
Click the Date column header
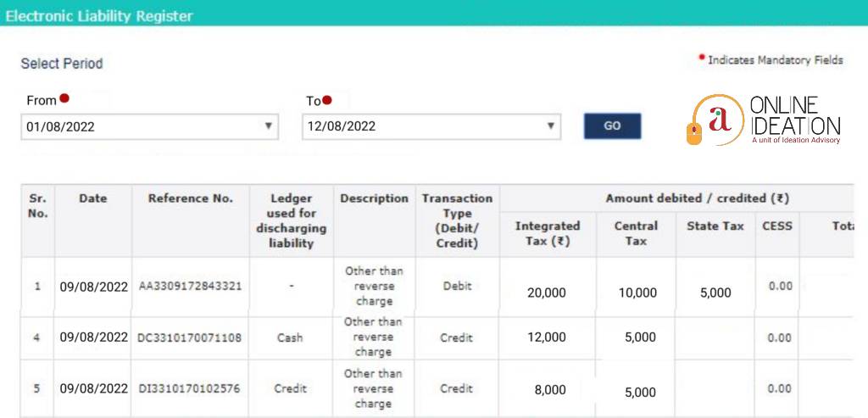pos(93,198)
